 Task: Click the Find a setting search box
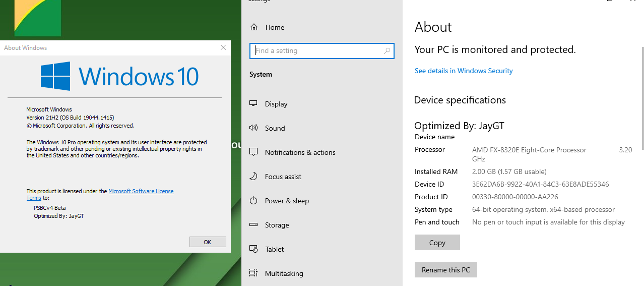[x=322, y=51]
